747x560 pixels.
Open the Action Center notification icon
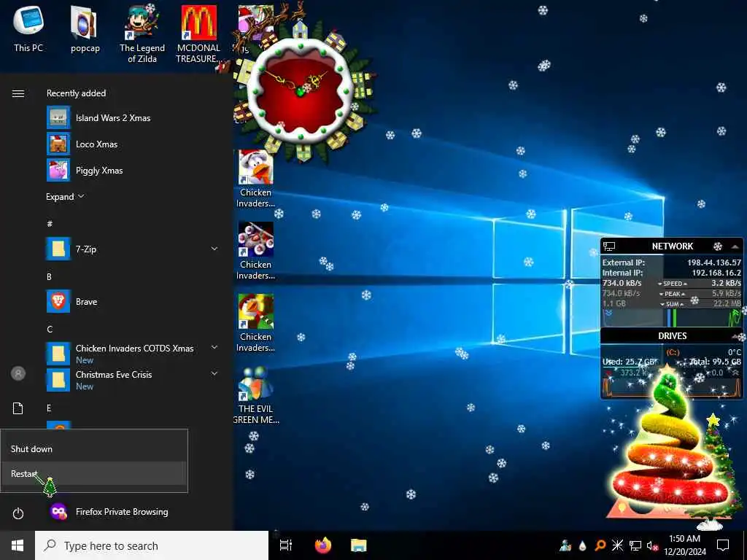click(x=723, y=545)
